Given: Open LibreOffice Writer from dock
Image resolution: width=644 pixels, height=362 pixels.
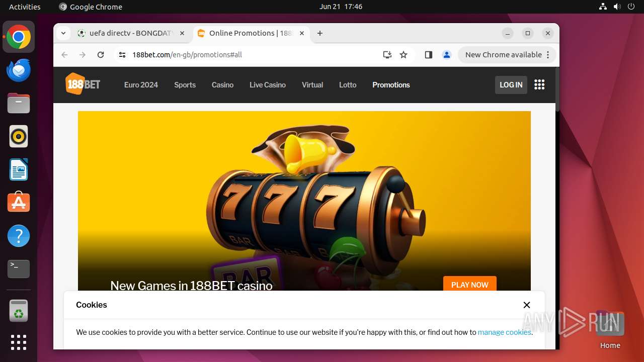Looking at the screenshot, I should (x=19, y=169).
